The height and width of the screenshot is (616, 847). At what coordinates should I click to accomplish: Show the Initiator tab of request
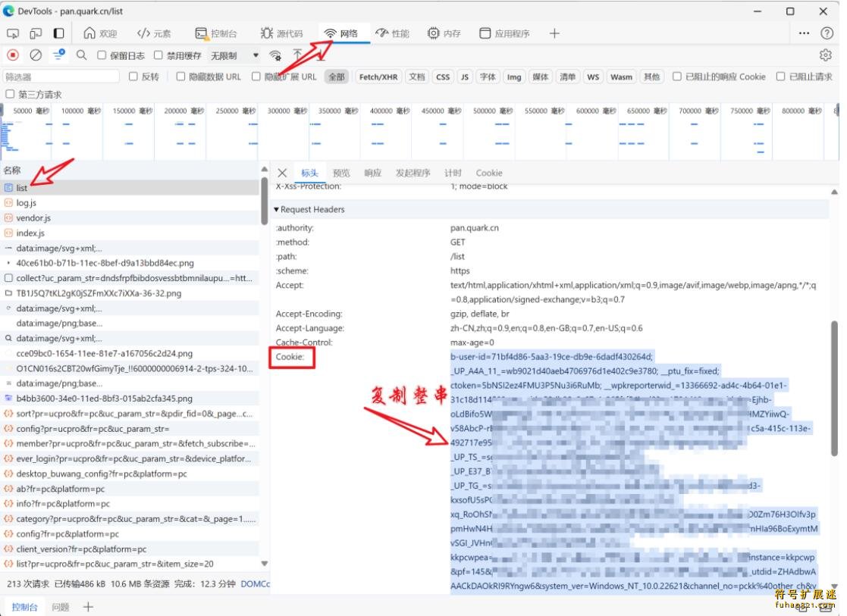tap(413, 173)
